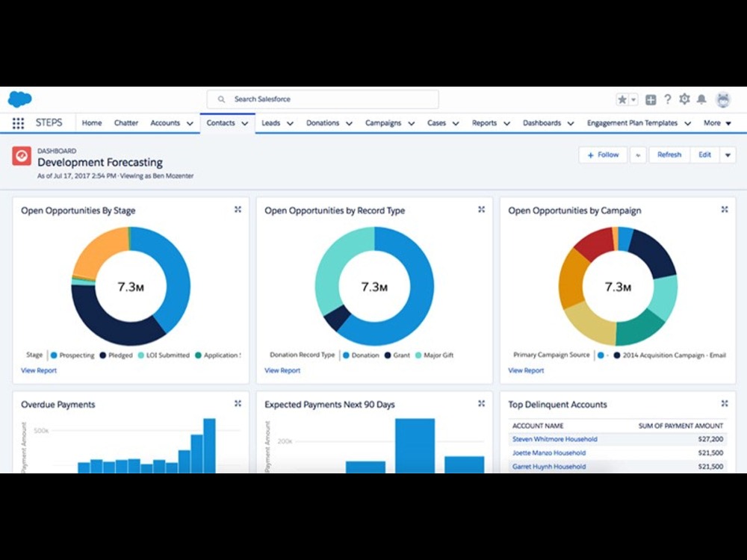Image resolution: width=747 pixels, height=560 pixels.
Task: Expand Open Opportunities by Record Type chart
Action: click(481, 210)
